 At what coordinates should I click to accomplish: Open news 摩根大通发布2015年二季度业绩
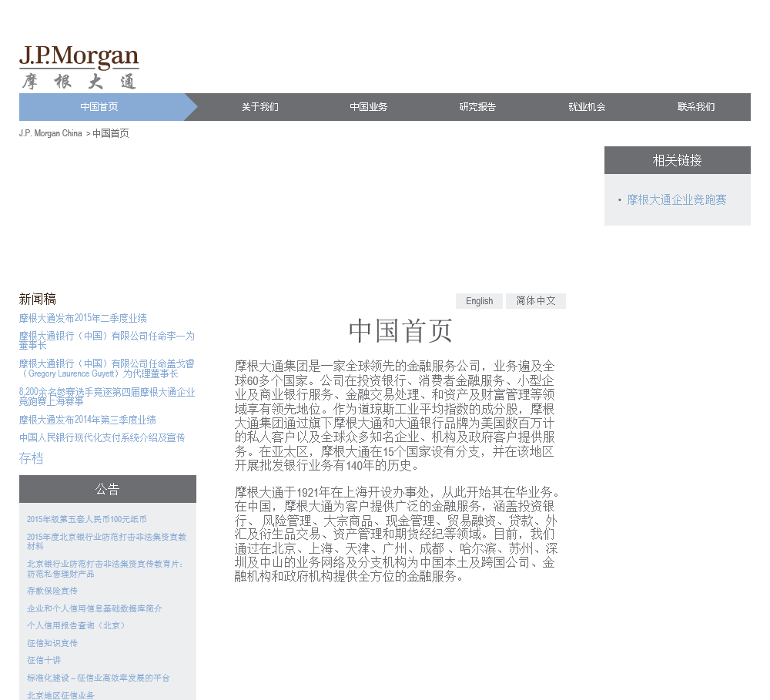click(x=83, y=318)
